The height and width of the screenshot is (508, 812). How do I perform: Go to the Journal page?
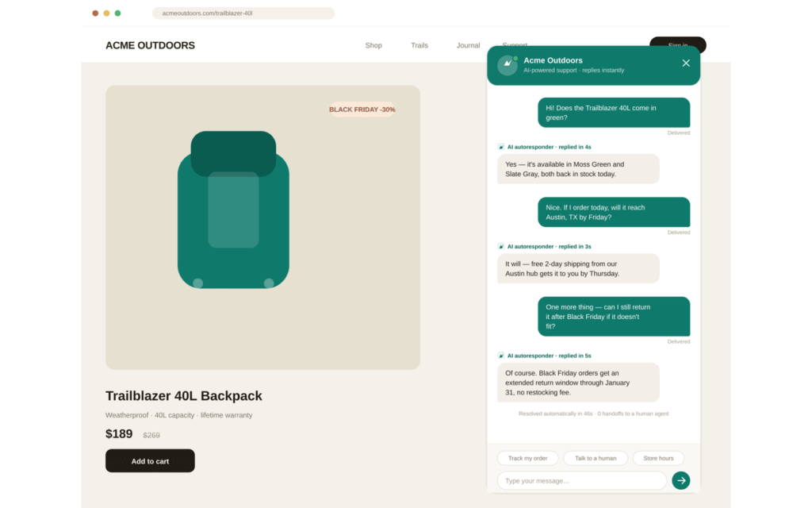(x=468, y=45)
